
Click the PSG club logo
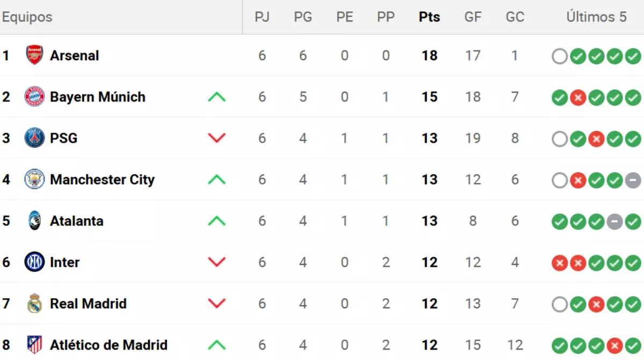34,138
